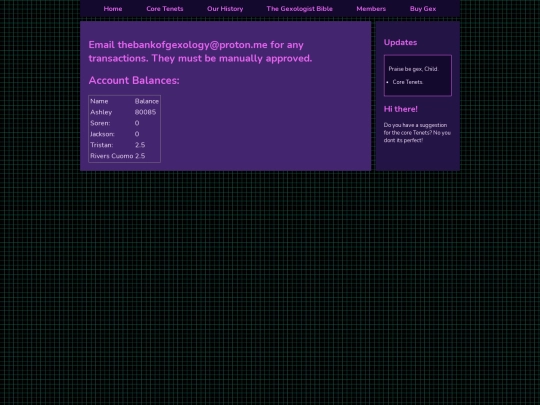
Task: Click the email instructions heading for transactions
Action: (200, 52)
